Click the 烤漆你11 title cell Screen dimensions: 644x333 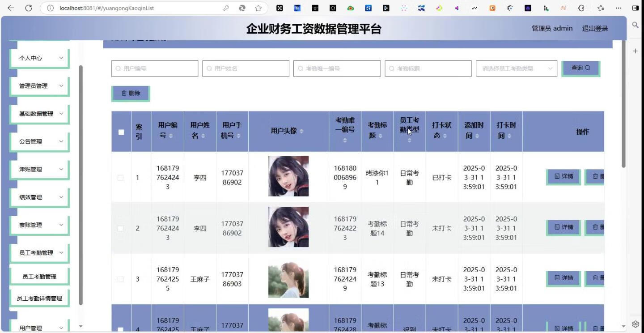pyautogui.click(x=377, y=178)
